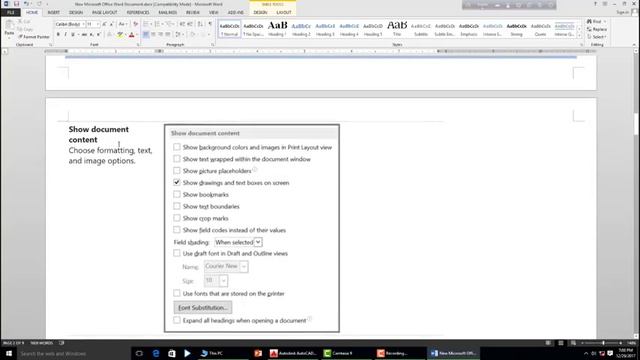The image size is (640, 360).
Task: Tick 'Show bookmarks' checkbox
Action: [x=177, y=194]
